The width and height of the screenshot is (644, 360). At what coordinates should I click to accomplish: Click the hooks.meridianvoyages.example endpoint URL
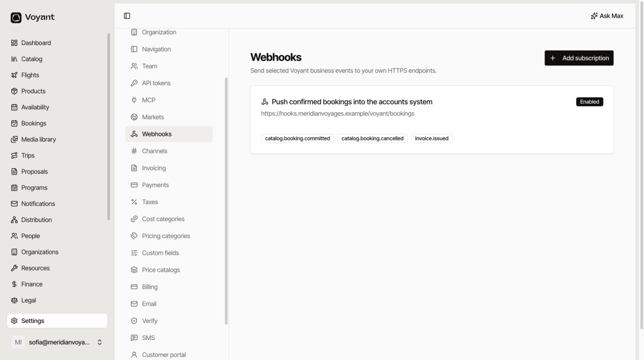click(338, 114)
